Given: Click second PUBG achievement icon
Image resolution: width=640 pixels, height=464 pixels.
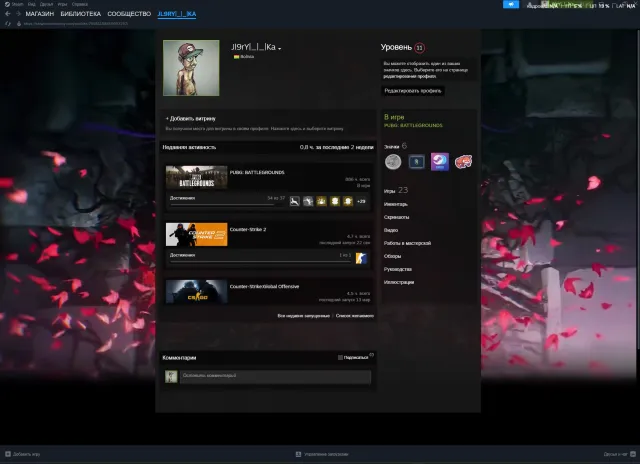Looking at the screenshot, I should tap(308, 201).
